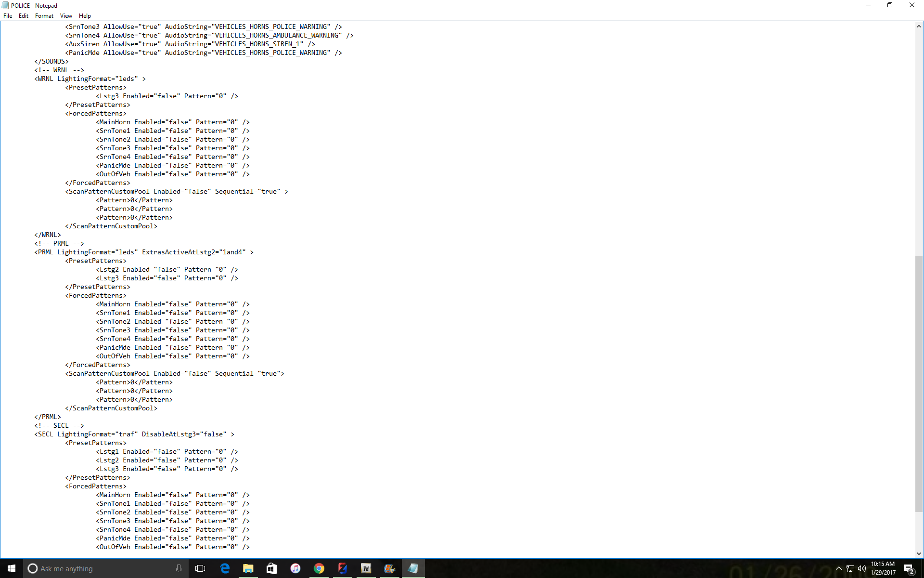Screen dimensions: 924x578
Task: Open the volume control tray icon
Action: click(862, 568)
